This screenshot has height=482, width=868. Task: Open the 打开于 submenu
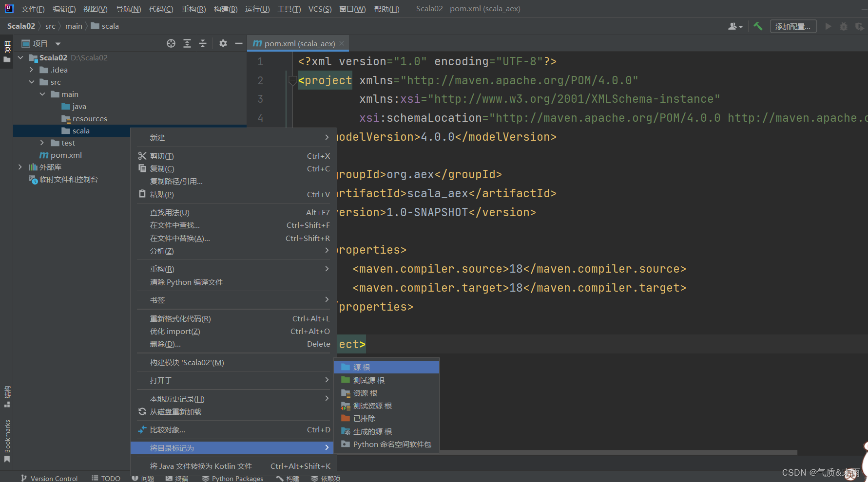[x=233, y=380]
